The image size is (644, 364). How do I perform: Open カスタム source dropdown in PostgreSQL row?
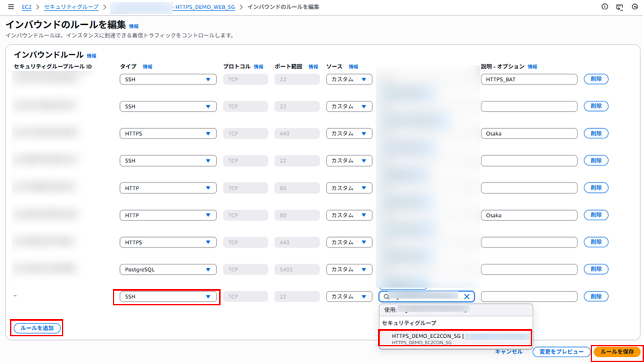point(349,270)
